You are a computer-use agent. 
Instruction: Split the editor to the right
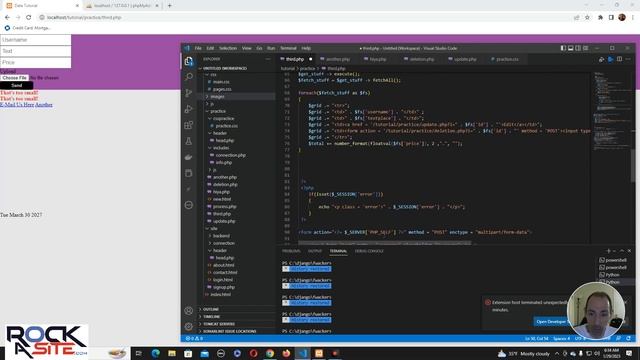pos(619,59)
